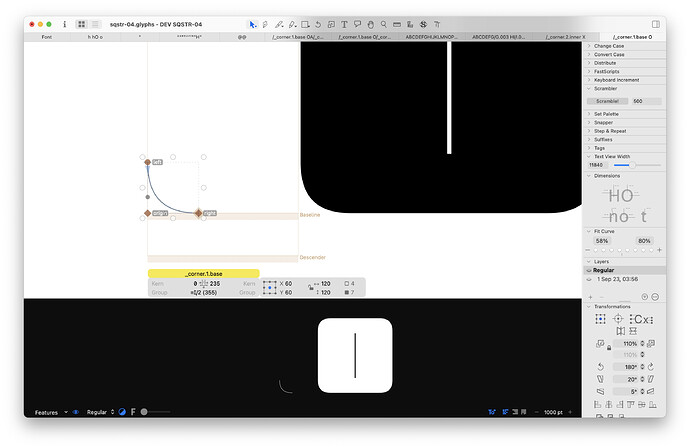690x448 pixels.
Task: Switch to the @@ tab
Action: [x=242, y=37]
